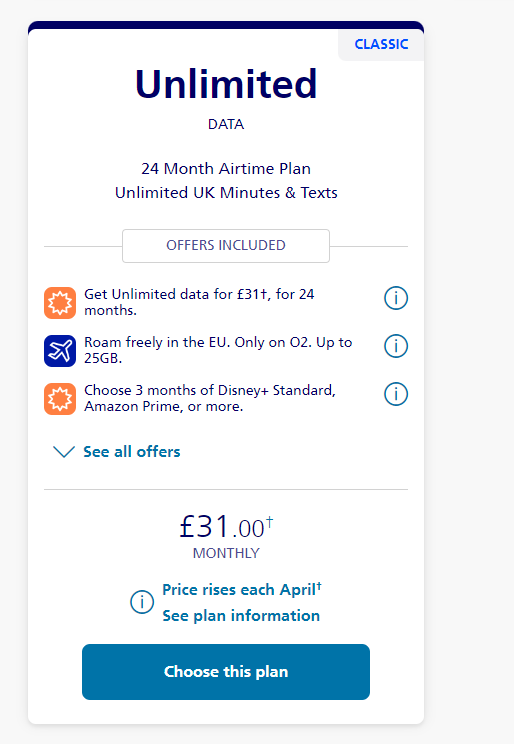Click the OFFERS INCLUDED label box
The height and width of the screenshot is (744, 514).
point(226,245)
